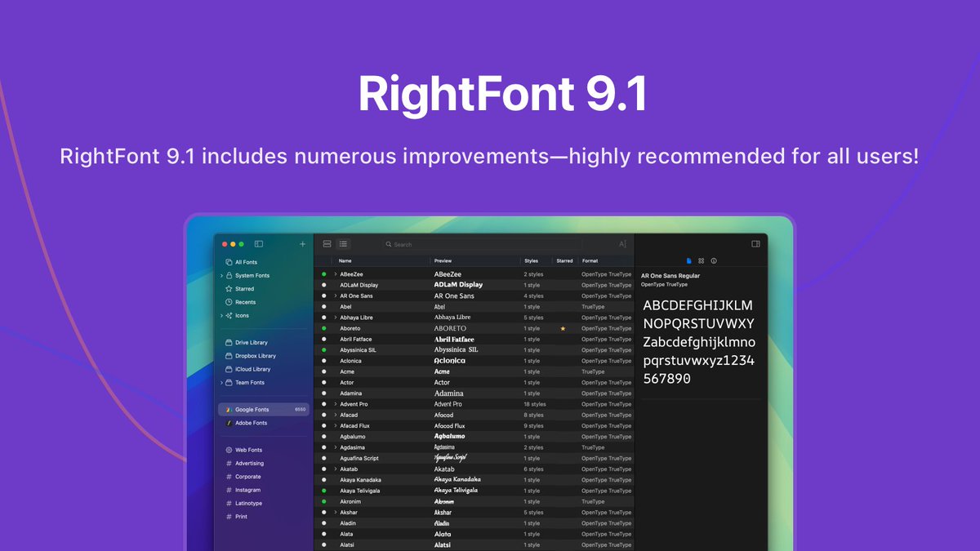The width and height of the screenshot is (980, 551).
Task: Select Google Fonts in the sidebar
Action: pyautogui.click(x=263, y=410)
